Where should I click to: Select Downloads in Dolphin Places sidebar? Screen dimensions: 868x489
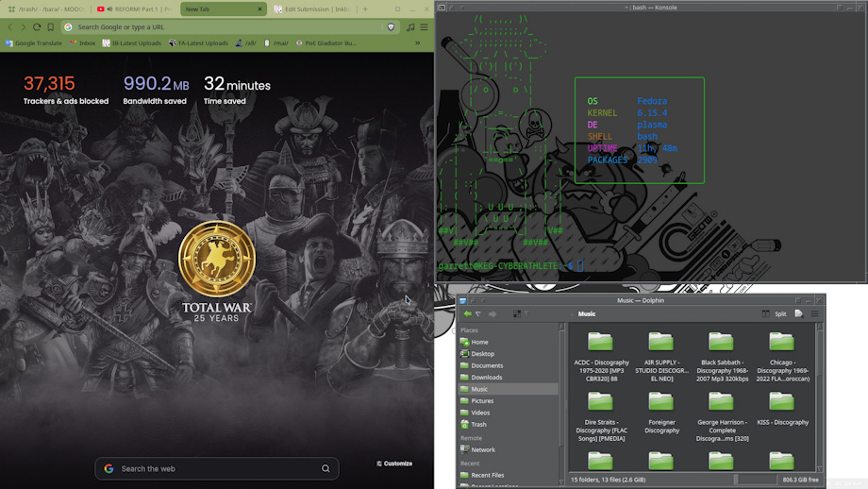(x=487, y=377)
